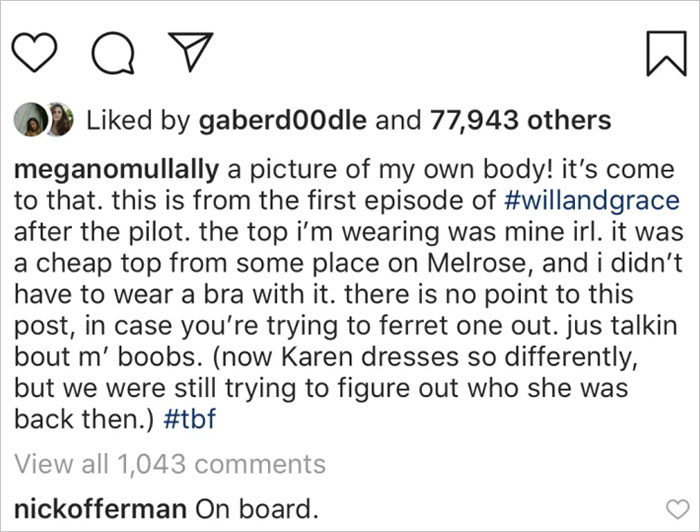The height and width of the screenshot is (532, 700).
Task: Open the #willandgrace hashtag
Action: click(x=584, y=199)
